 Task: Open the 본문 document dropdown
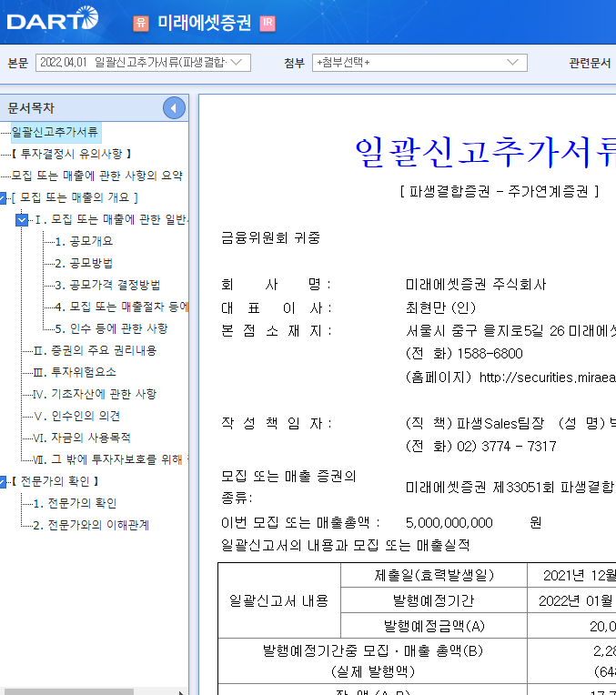point(143,63)
